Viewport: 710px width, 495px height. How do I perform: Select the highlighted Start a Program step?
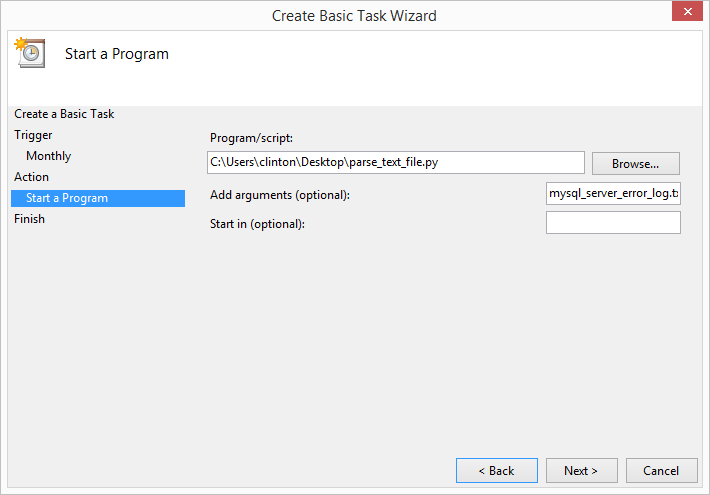click(x=98, y=198)
